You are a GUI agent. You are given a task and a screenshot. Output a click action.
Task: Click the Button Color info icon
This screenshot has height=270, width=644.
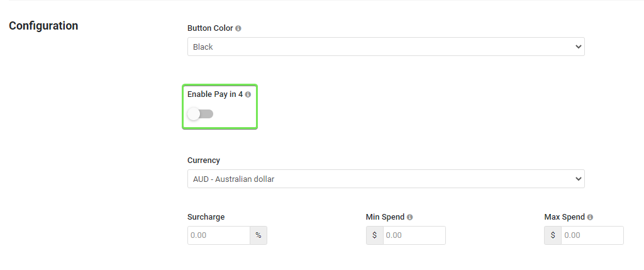click(238, 28)
